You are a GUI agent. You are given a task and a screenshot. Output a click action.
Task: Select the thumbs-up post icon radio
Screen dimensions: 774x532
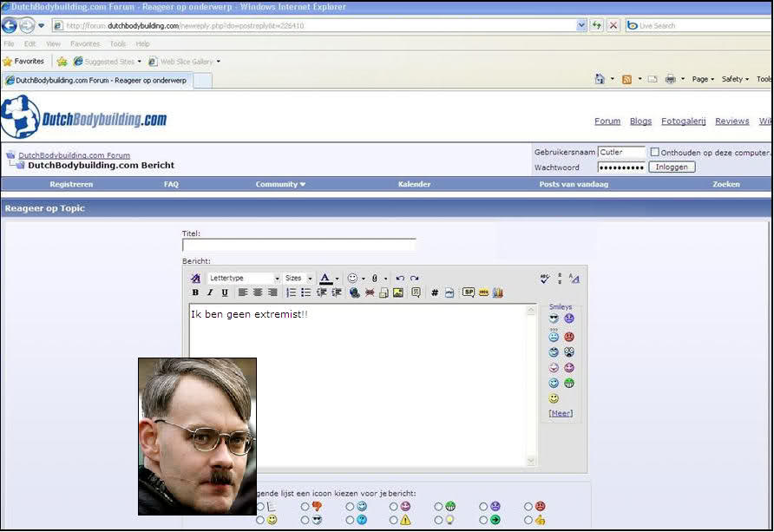tap(528, 520)
